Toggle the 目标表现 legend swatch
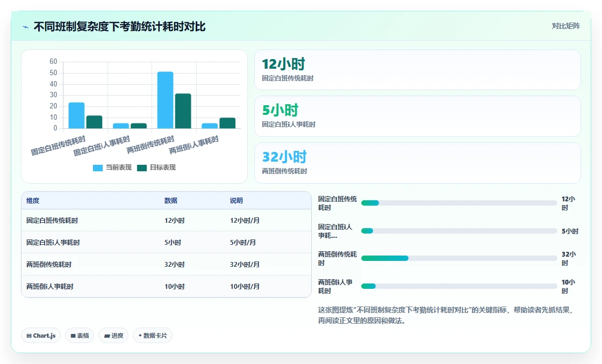This screenshot has width=602, height=364. pyautogui.click(x=142, y=168)
